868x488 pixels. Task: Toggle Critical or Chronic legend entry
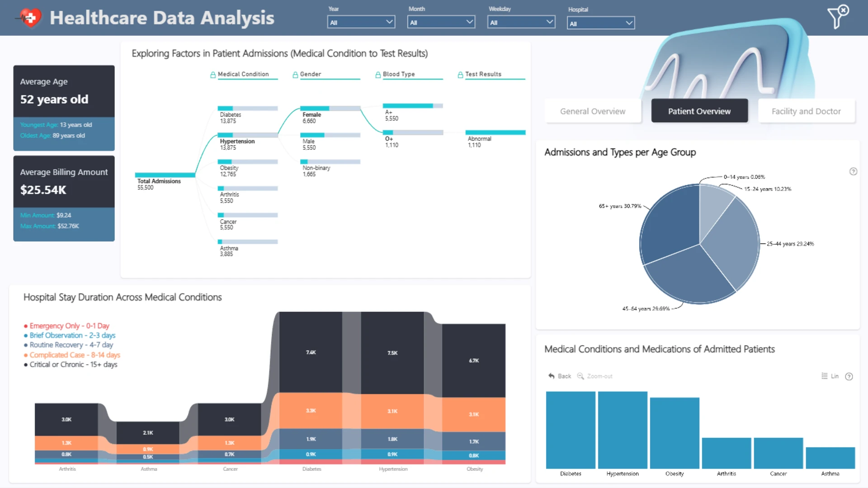tap(71, 365)
